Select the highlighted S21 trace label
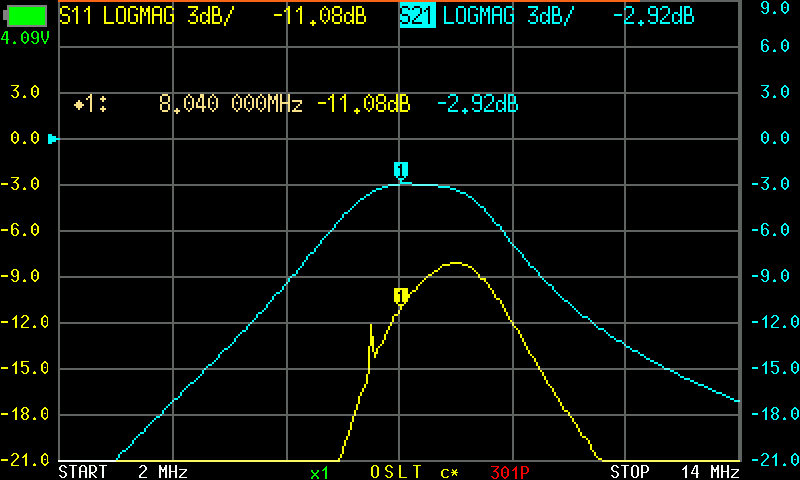This screenshot has width=800, height=480. [417, 16]
